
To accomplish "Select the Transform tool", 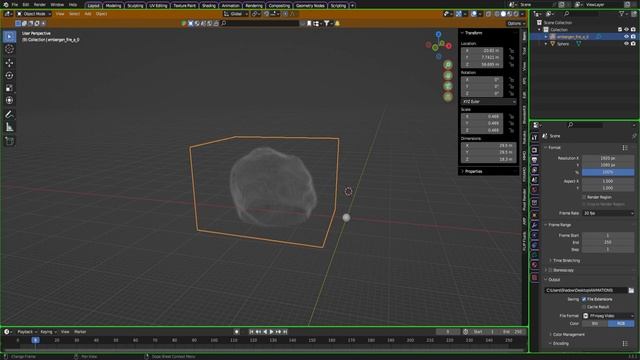I will (x=9, y=100).
